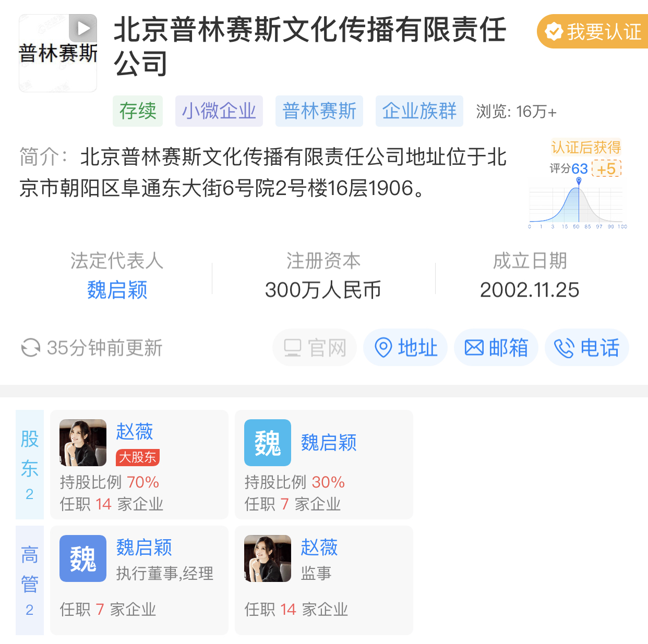Tap the 邮箱 email button
Viewport: 648px width, 644px height.
(496, 348)
